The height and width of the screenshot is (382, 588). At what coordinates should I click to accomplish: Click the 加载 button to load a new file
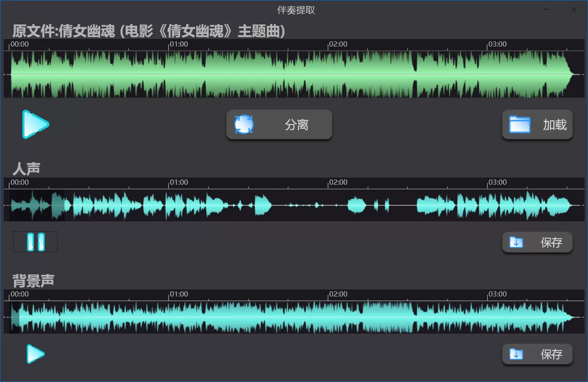click(x=537, y=125)
